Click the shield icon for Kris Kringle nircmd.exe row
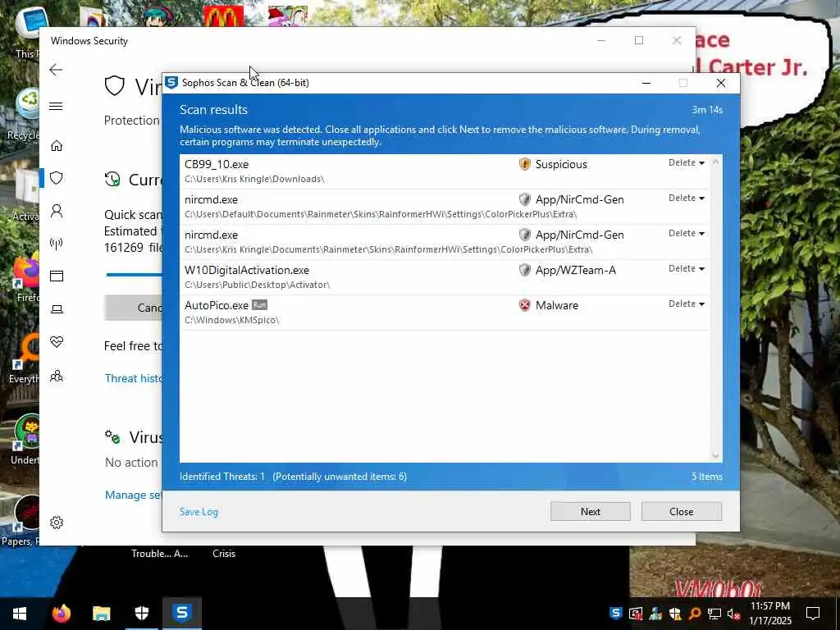This screenshot has width=840, height=630. pyautogui.click(x=525, y=235)
